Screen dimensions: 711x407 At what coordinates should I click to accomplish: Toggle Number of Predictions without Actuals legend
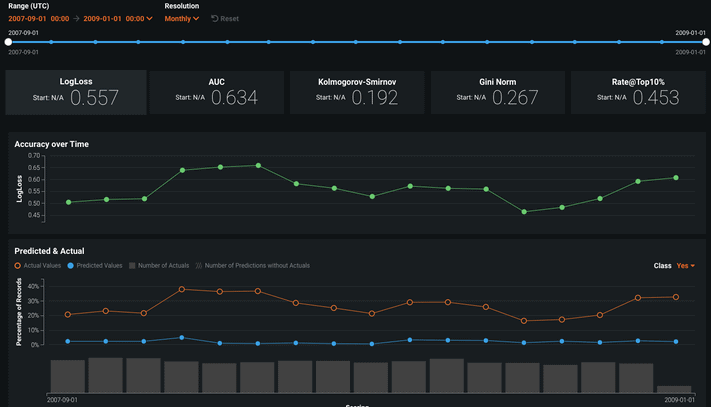point(253,266)
